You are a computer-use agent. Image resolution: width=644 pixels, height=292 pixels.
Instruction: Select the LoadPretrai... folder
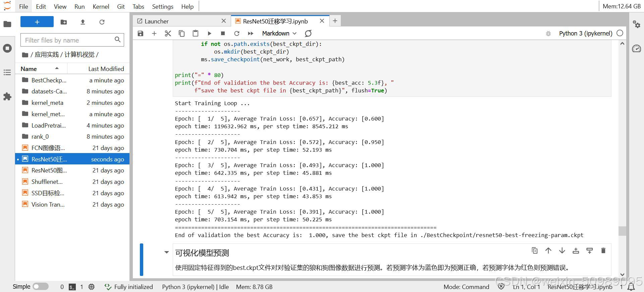click(72, 126)
